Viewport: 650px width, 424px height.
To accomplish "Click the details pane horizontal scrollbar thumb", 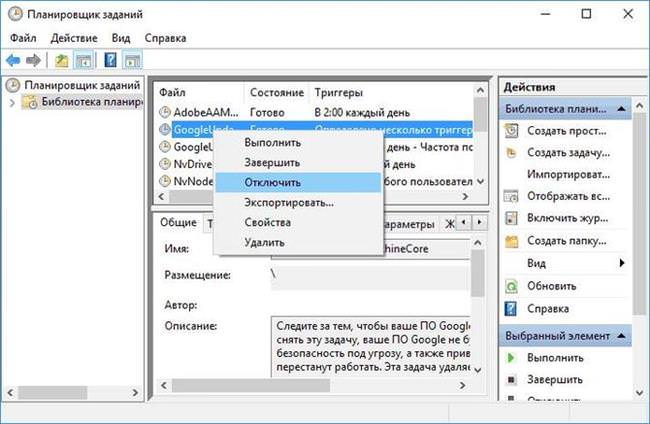I will click(x=251, y=385).
